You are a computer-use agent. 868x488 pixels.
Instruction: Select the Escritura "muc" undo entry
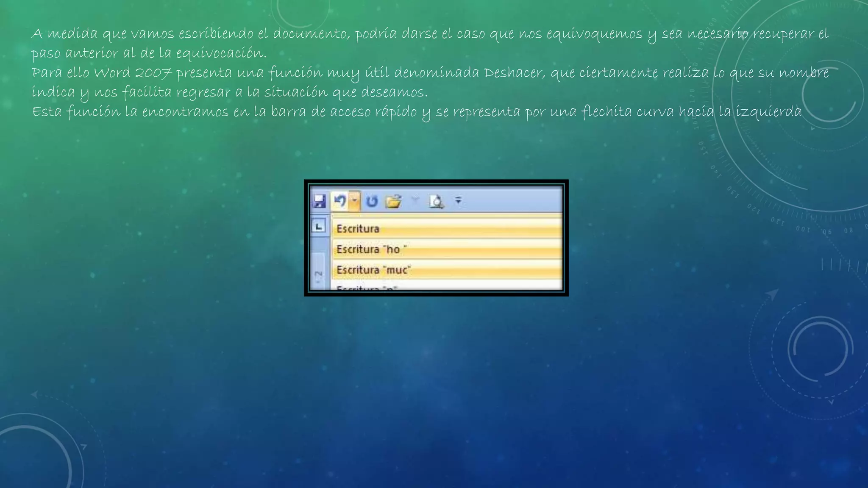pyautogui.click(x=447, y=269)
